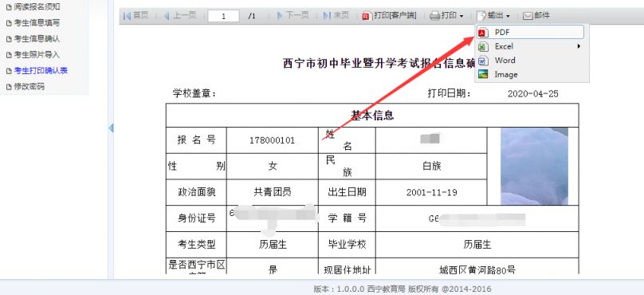644x295 pixels.
Task: Click the green Excel file icon
Action: coord(484,46)
